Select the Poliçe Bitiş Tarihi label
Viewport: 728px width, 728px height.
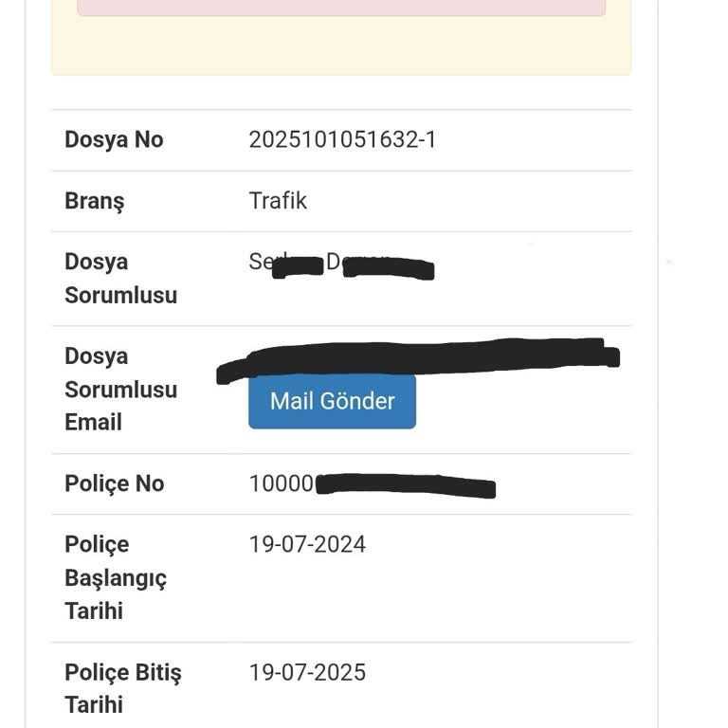click(x=122, y=688)
